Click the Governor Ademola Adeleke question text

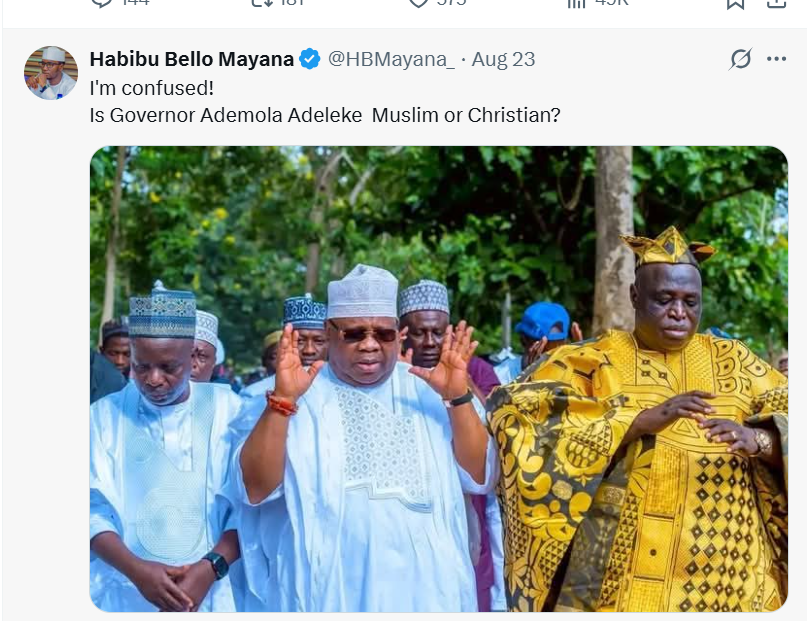point(325,115)
